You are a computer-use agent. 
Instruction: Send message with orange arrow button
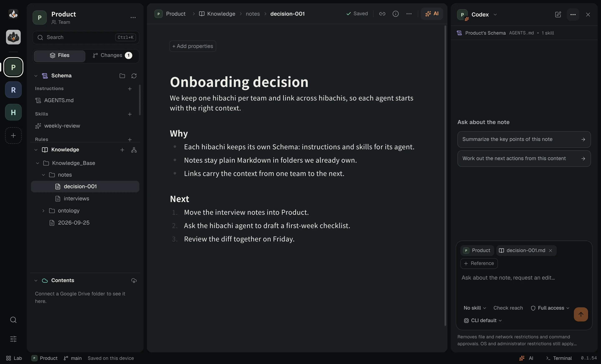pyautogui.click(x=581, y=314)
